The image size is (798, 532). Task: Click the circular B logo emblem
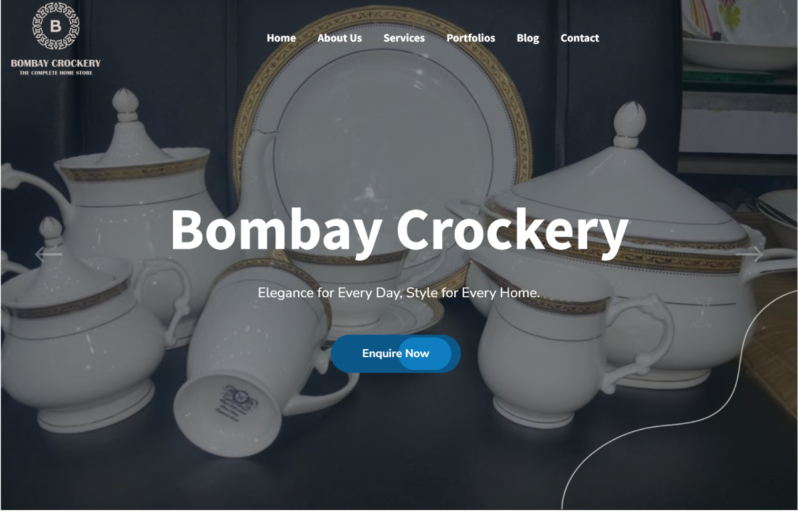tap(56, 26)
